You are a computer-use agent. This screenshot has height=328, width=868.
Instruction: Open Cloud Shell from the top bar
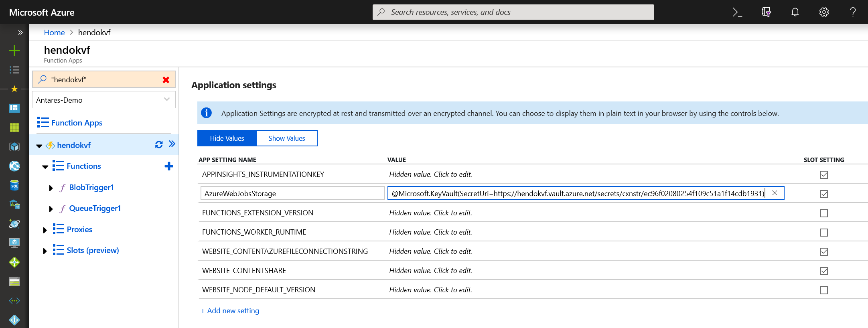[x=737, y=12]
